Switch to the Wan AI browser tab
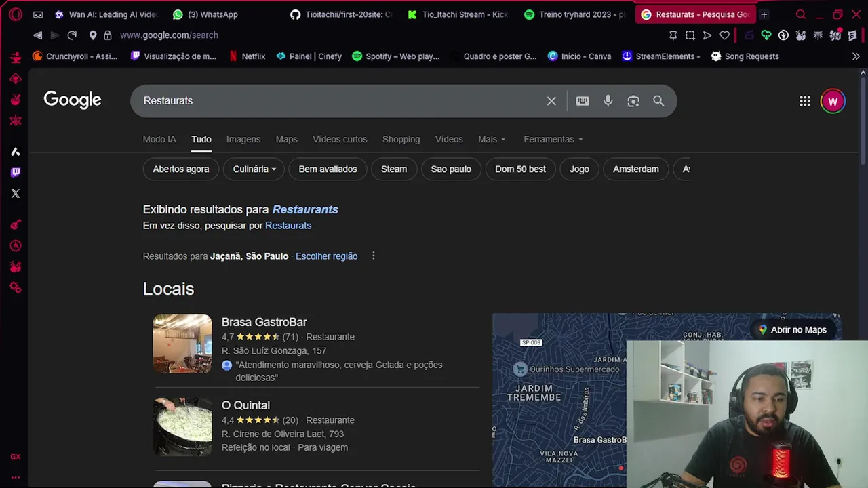The height and width of the screenshot is (488, 868). click(x=106, y=14)
